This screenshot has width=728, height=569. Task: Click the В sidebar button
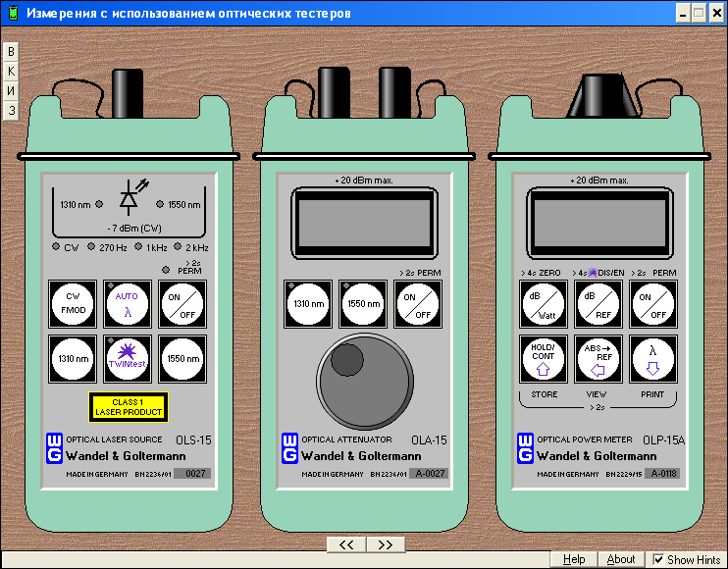pyautogui.click(x=11, y=52)
